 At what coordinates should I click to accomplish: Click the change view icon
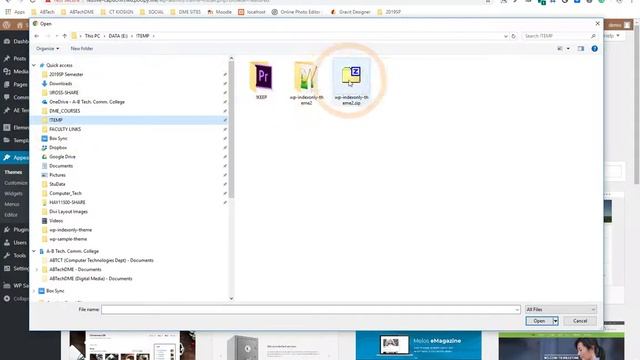click(560, 49)
